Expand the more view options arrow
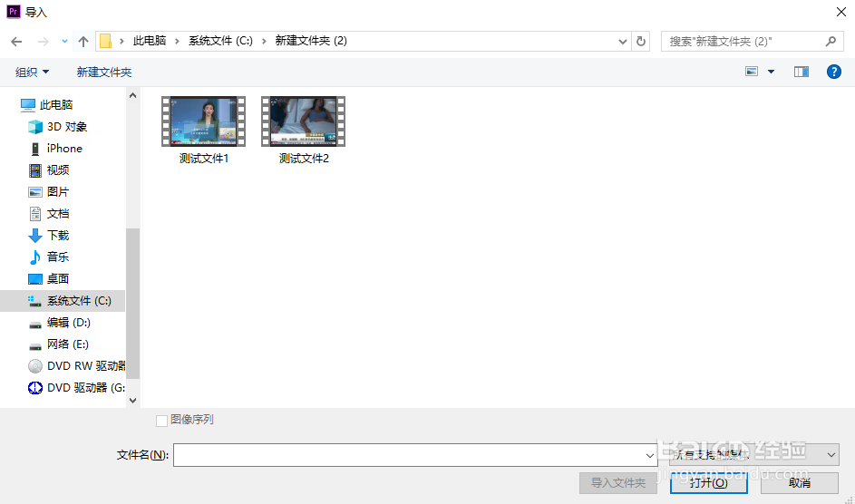 [x=771, y=72]
